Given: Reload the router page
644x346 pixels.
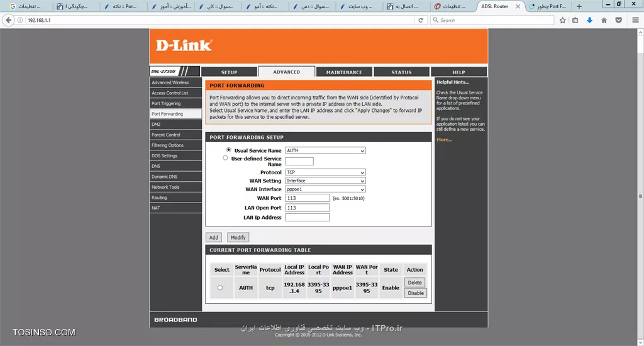Looking at the screenshot, I should [x=421, y=20].
